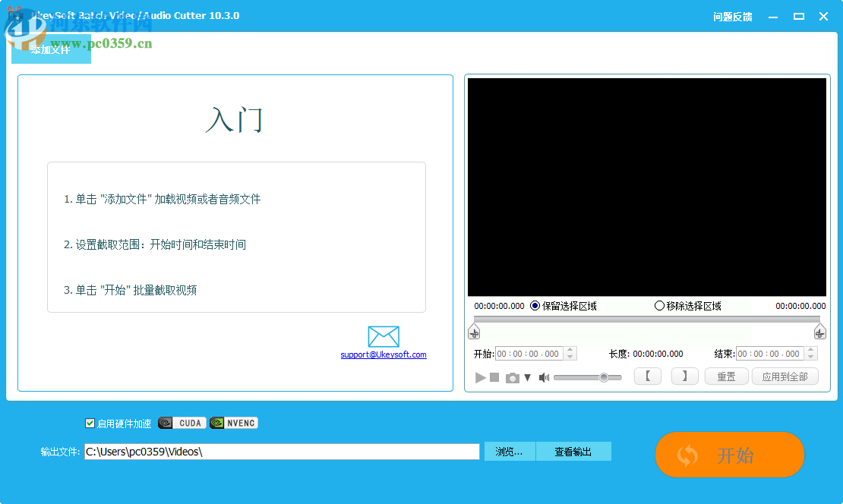Viewport: 843px width, 504px height.
Task: Set start point with left bracket icon
Action: tap(647, 376)
